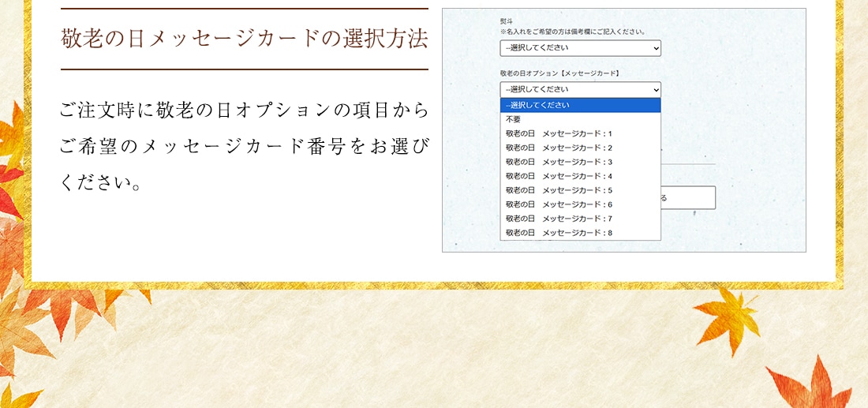Click the message card dropdown arrow chevron
This screenshot has width=868, height=408.
tap(655, 90)
